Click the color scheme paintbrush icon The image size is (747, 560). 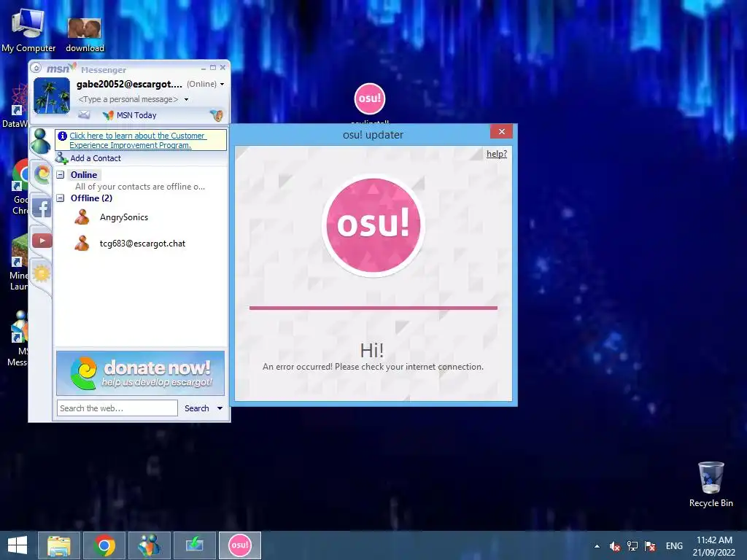(x=217, y=114)
